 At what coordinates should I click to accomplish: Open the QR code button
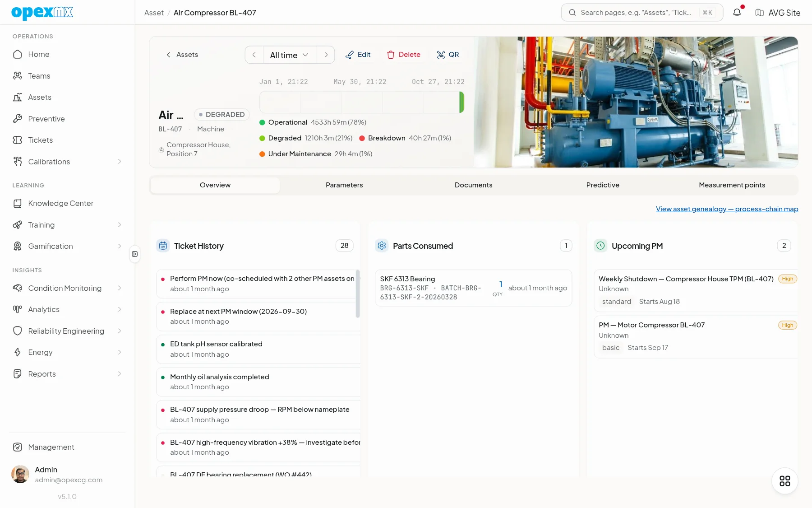pyautogui.click(x=448, y=55)
